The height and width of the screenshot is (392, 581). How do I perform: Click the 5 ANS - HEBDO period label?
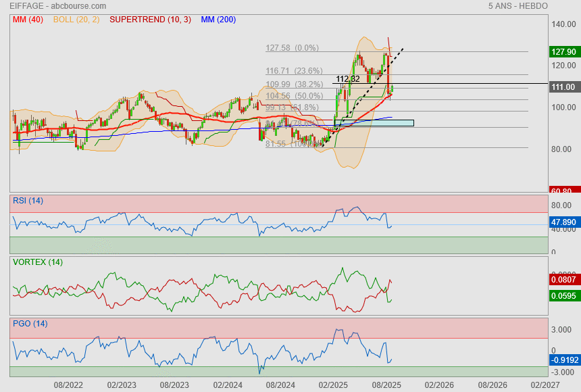tap(517, 6)
